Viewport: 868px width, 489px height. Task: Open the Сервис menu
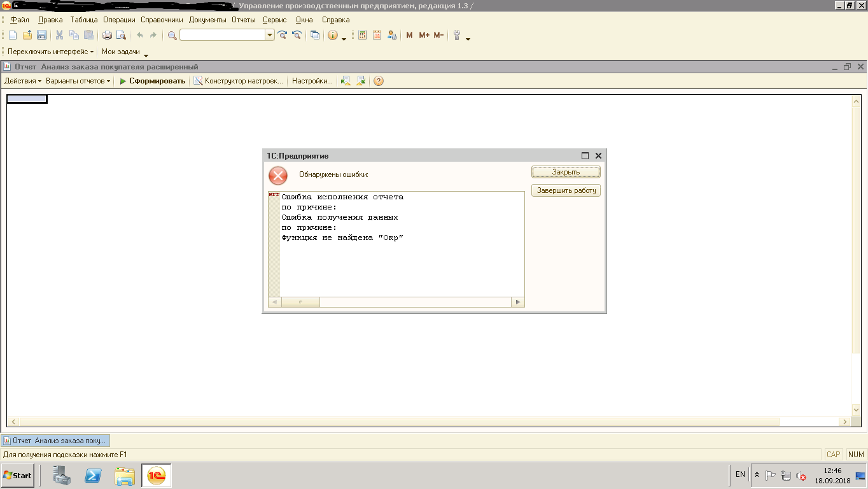pyautogui.click(x=275, y=20)
